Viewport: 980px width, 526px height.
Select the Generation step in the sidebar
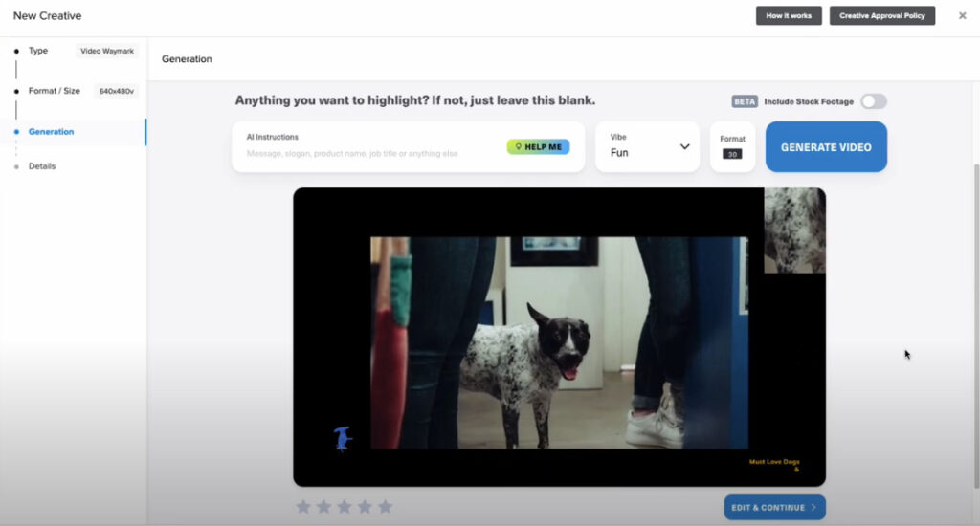tap(51, 132)
